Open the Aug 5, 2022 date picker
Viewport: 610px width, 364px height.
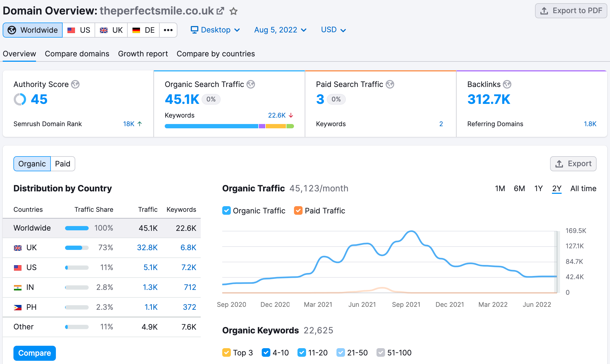tap(280, 30)
